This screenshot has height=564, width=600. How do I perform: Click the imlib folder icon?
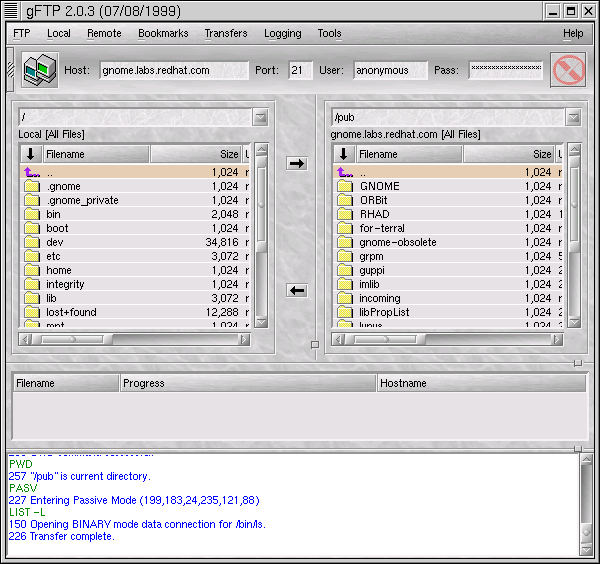345,284
